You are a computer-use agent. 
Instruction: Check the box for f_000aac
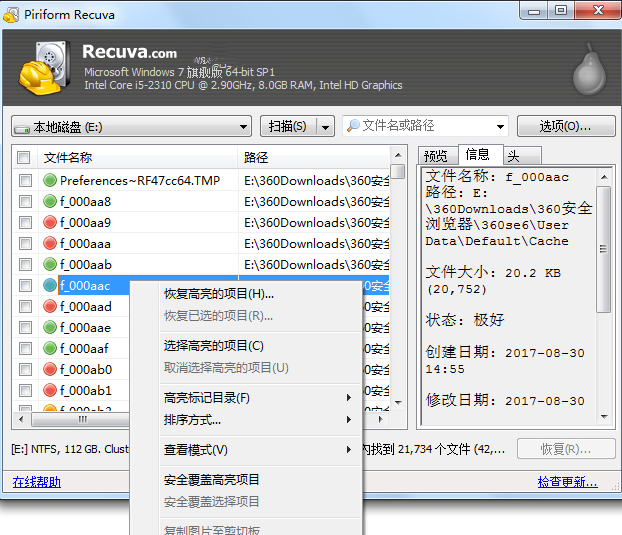pos(25,285)
